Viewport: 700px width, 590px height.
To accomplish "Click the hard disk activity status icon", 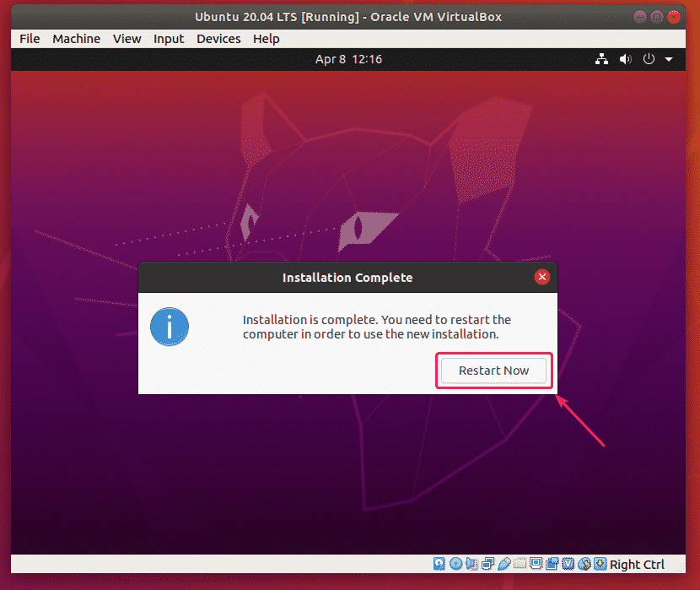I will coord(439,564).
